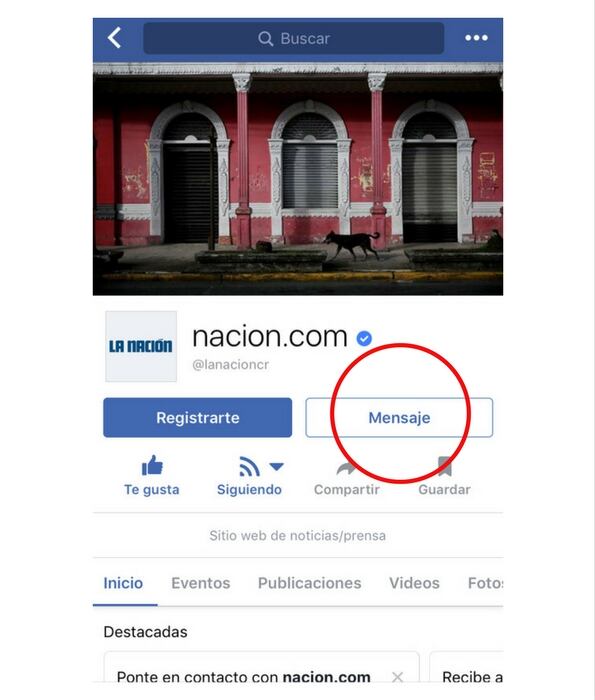Switch to the Eventos tab
Viewport: 595px width, 700px height.
tap(201, 583)
